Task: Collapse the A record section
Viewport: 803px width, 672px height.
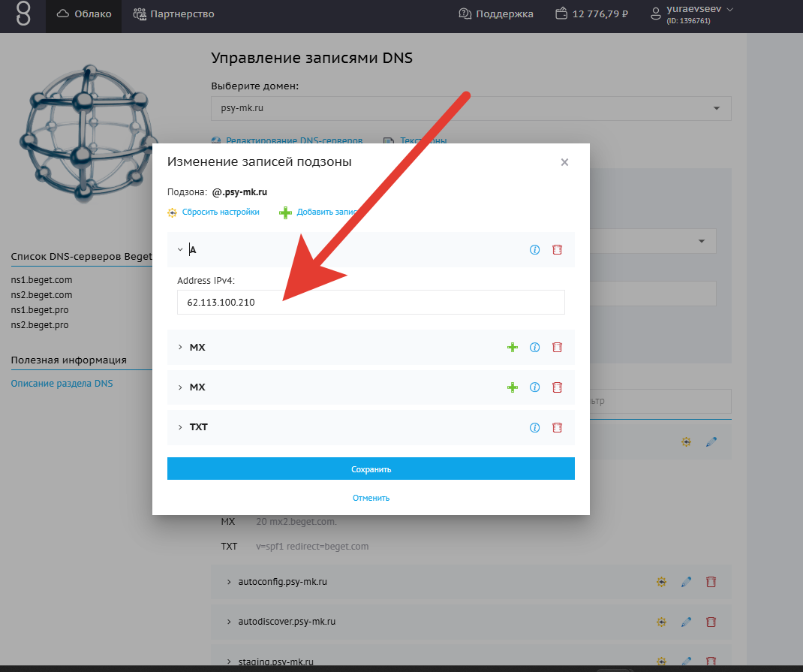Action: click(x=180, y=250)
